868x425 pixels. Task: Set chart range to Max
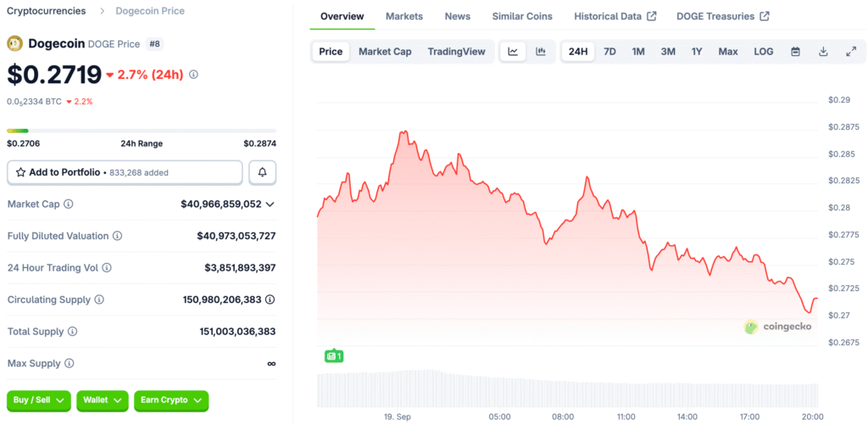pos(728,52)
